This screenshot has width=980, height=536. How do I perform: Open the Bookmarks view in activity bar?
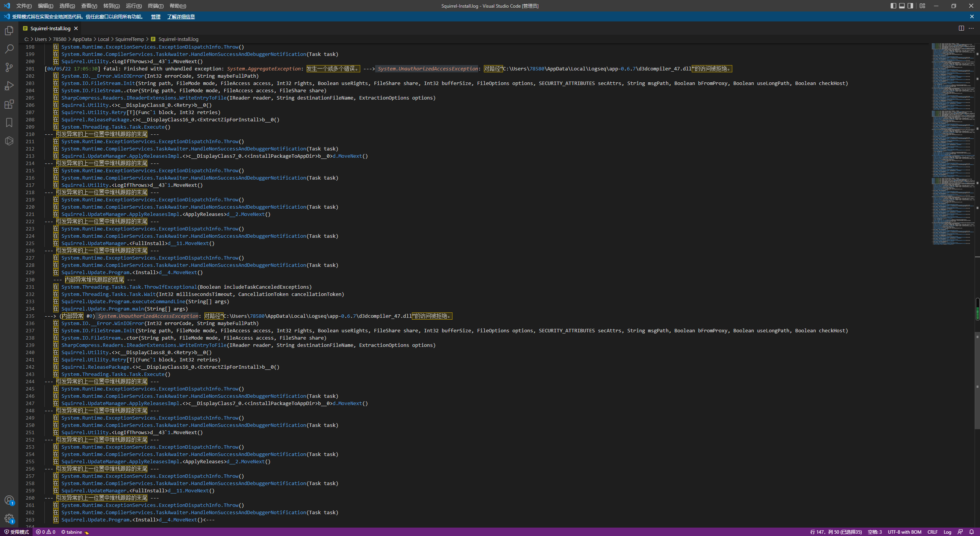point(9,123)
